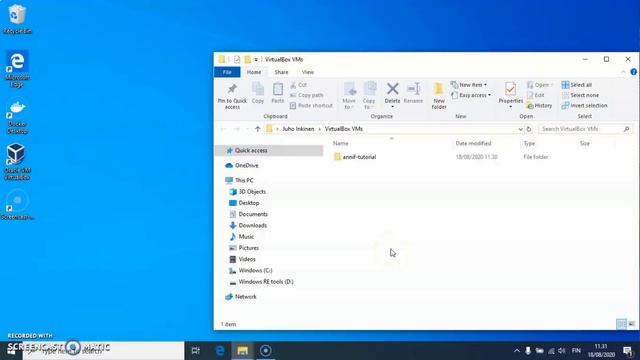This screenshot has height=360, width=640.
Task: Open Docker Desktop shortcut
Action: click(17, 116)
